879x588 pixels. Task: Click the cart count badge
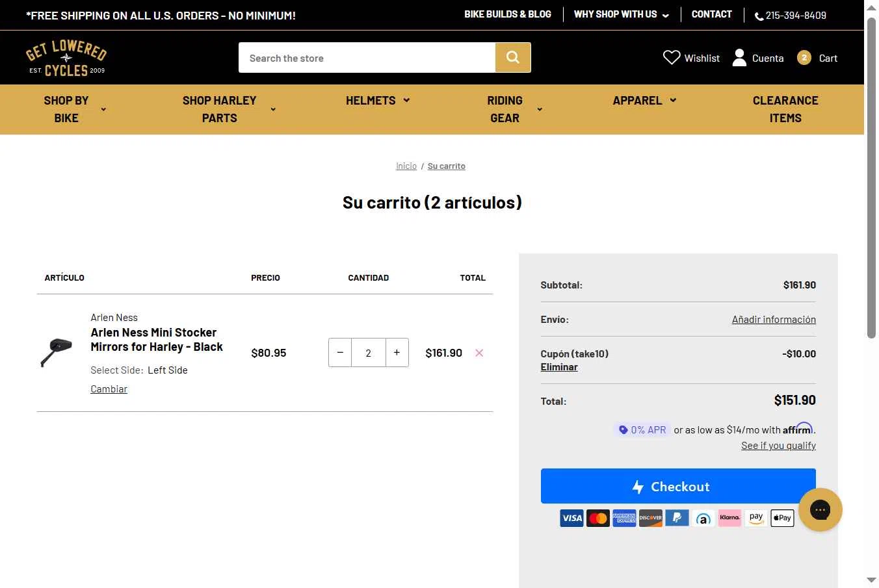(804, 58)
